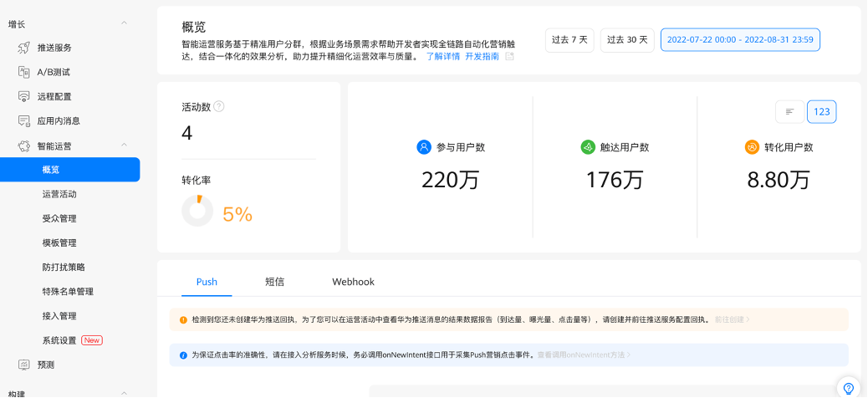Click the 转化率 donut chart
Screen dimensions: 868x398
tap(197, 211)
